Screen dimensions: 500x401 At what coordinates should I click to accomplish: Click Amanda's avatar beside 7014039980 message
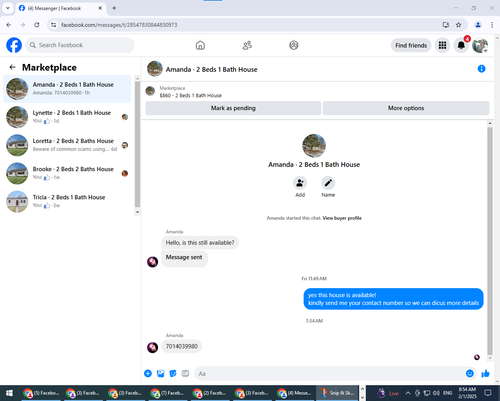tap(153, 347)
